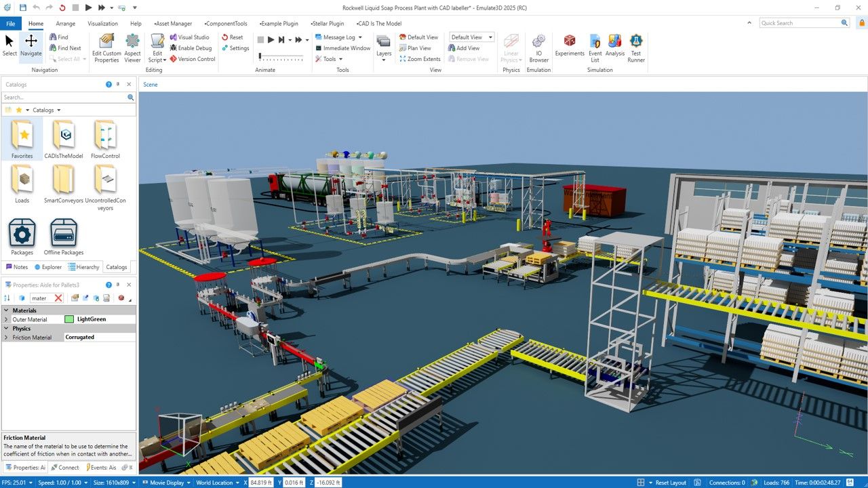
Task: Open the Default View dropdown combo box
Action: tap(471, 37)
